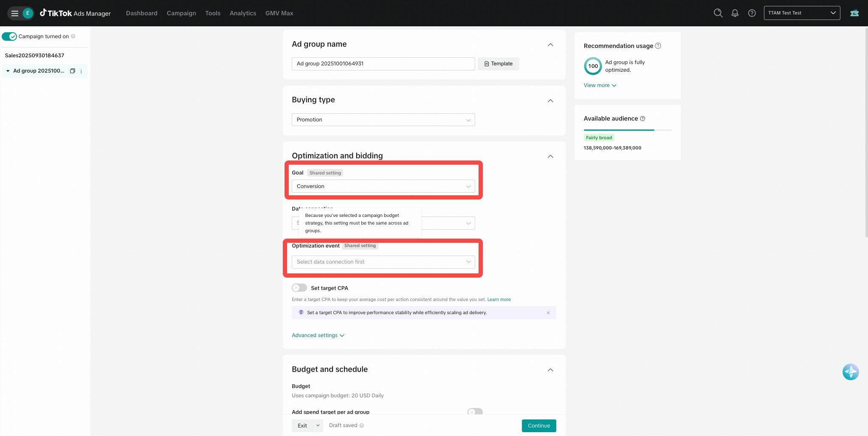Open the hamburger menu icon
868x436 pixels.
coord(15,13)
